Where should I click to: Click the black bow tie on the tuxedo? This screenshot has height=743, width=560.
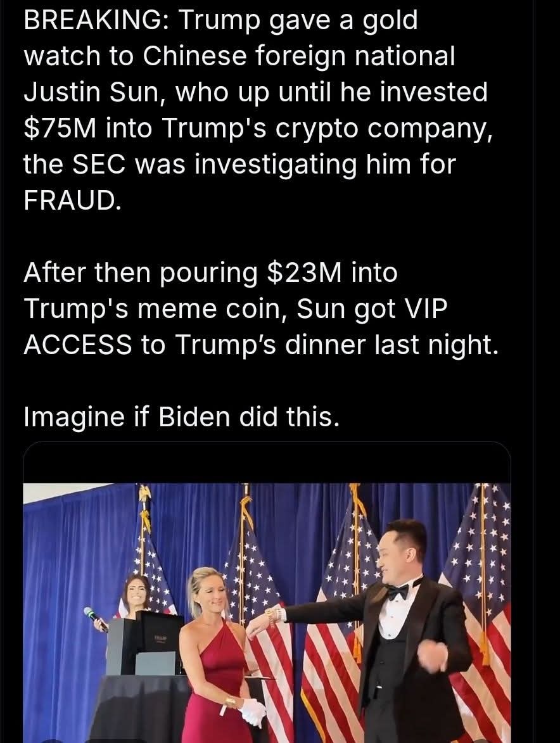click(x=398, y=592)
